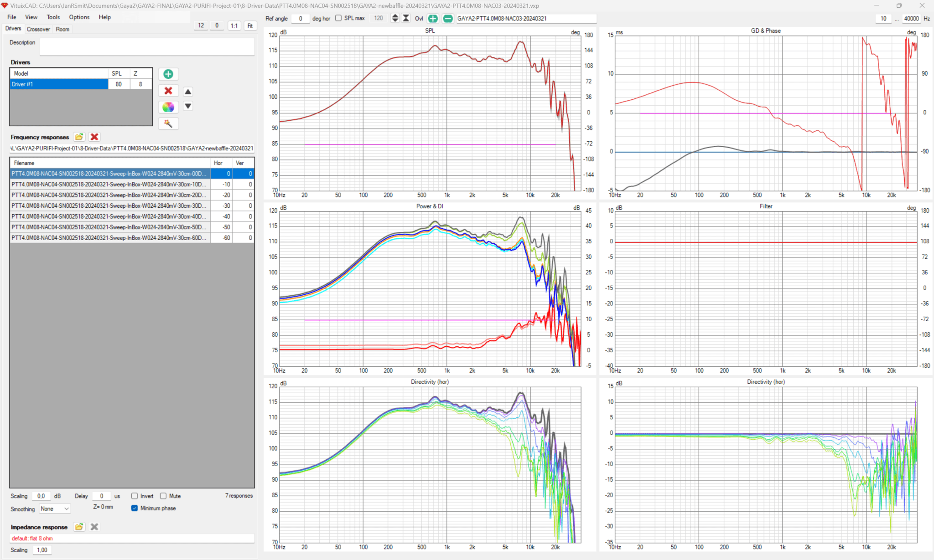
Task: Click the SPL range up/down stepper icon
Action: point(395,18)
